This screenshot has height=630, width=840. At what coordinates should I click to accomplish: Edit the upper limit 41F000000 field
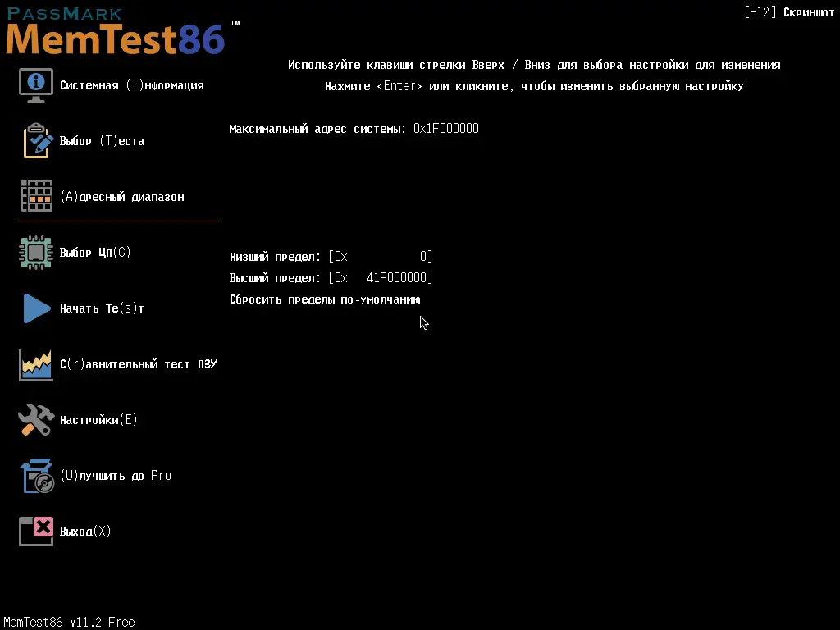(381, 277)
